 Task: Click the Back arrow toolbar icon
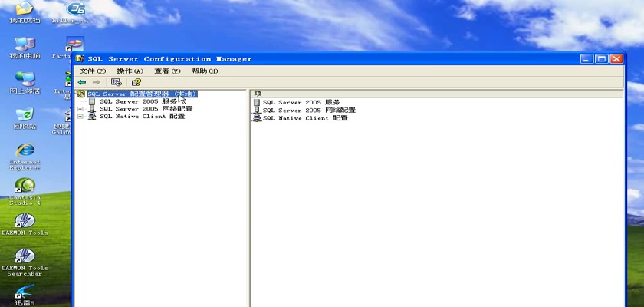point(82,82)
